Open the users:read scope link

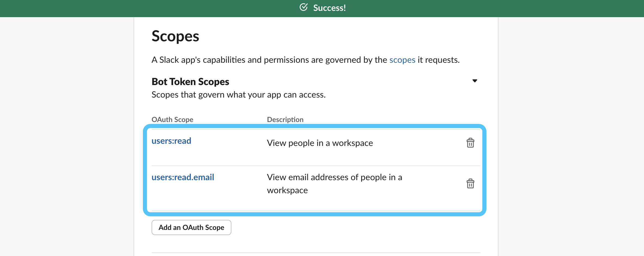171,141
